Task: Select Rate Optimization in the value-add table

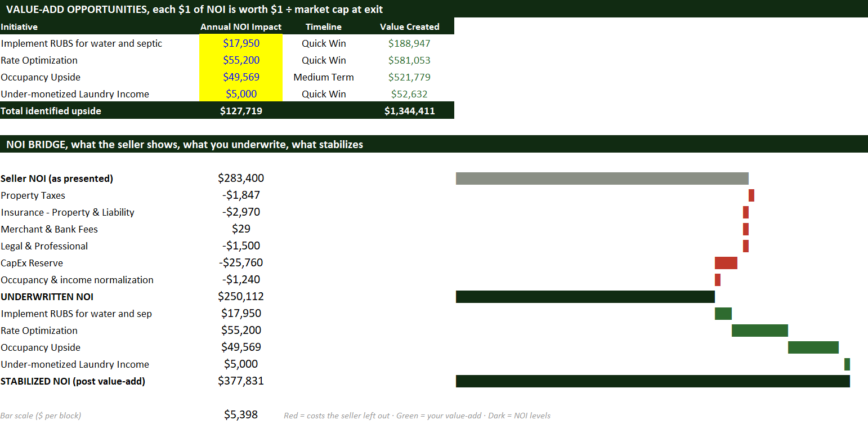Action: 39,60
